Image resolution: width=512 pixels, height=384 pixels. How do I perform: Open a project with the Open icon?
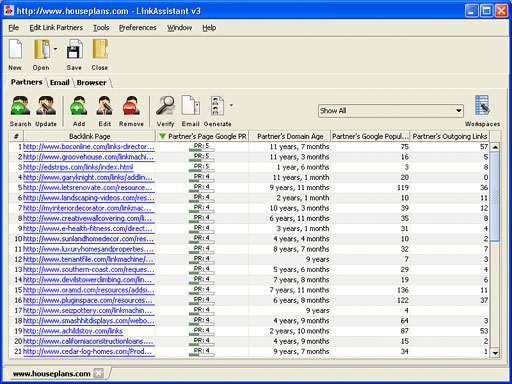(x=41, y=49)
